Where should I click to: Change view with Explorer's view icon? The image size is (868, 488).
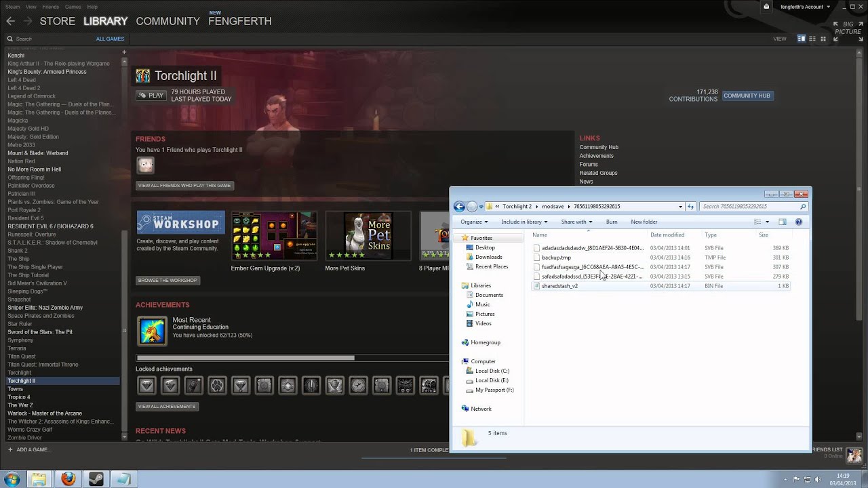pyautogui.click(x=757, y=222)
